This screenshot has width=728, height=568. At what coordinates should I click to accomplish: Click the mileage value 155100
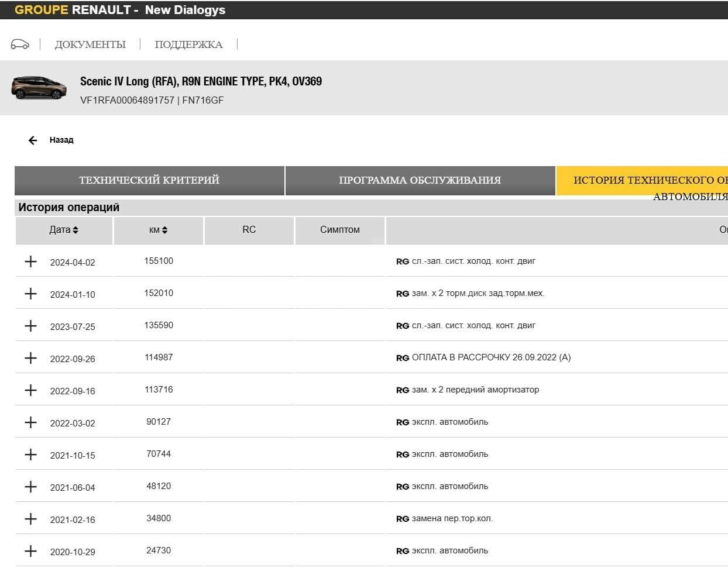(x=159, y=261)
